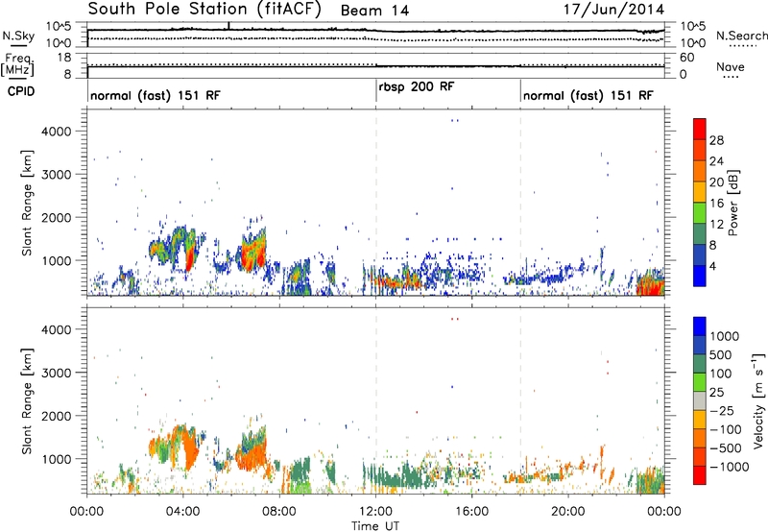Click the '18' frequency axis tick label

(x=64, y=58)
